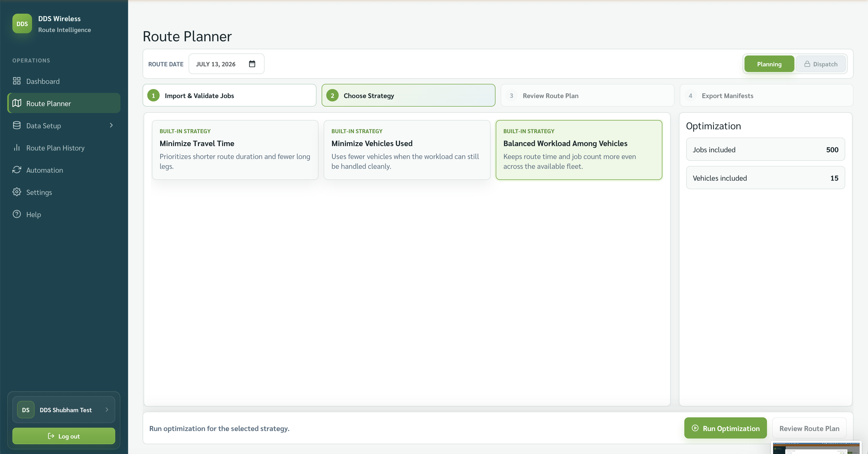Open Dashboard via its grid icon
Image resolution: width=868 pixels, height=454 pixels.
[x=17, y=81]
